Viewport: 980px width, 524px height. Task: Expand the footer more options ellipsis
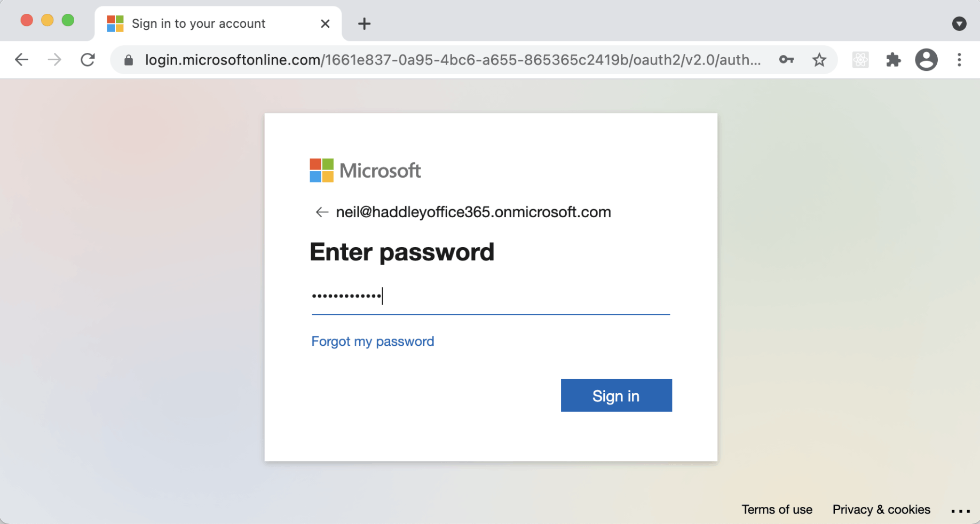tap(960, 511)
